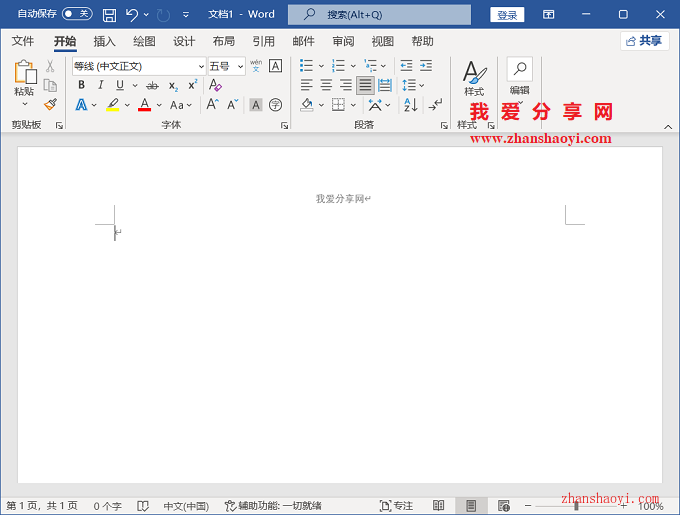Toggle justified alignment

pos(365,85)
